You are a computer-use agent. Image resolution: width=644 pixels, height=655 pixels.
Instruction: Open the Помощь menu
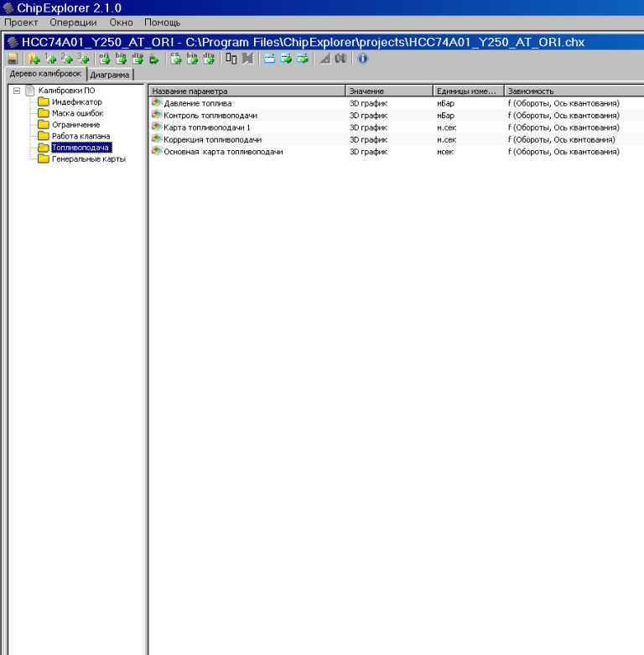tap(162, 23)
